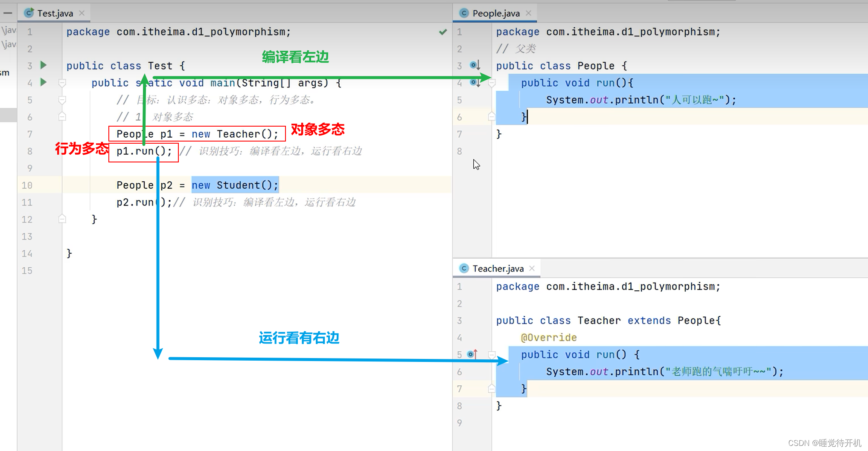Toggle run() fold end in People.java line 6
This screenshot has width=868, height=451.
pos(492,116)
